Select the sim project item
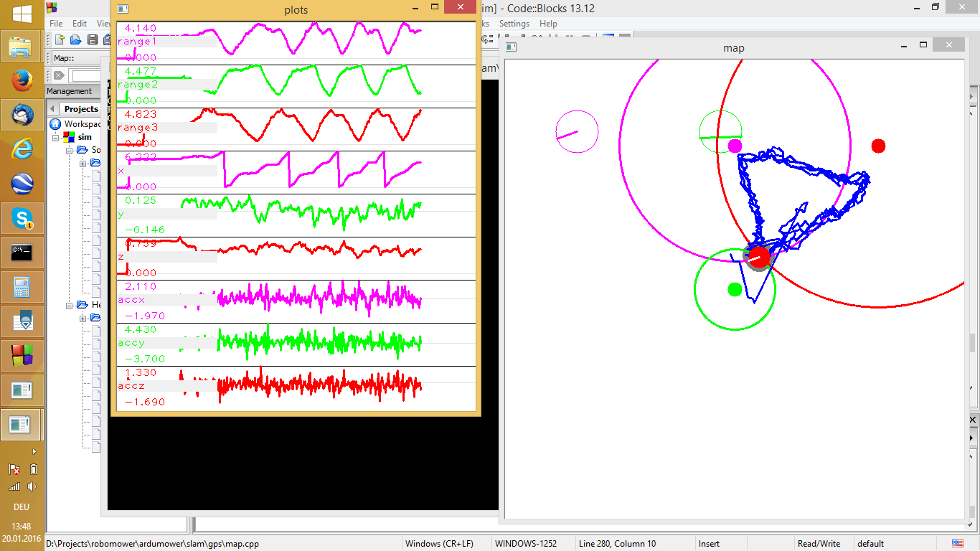The image size is (980, 551). coord(77,137)
